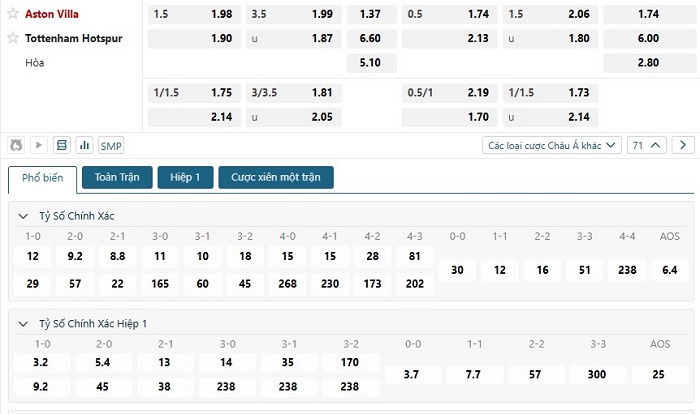Select the 'Cược xiên một trận' tab

click(275, 178)
